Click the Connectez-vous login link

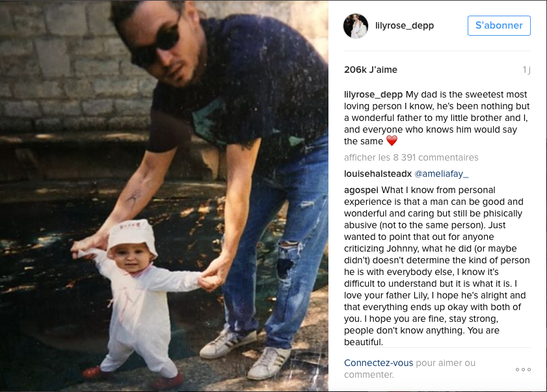[379, 363]
